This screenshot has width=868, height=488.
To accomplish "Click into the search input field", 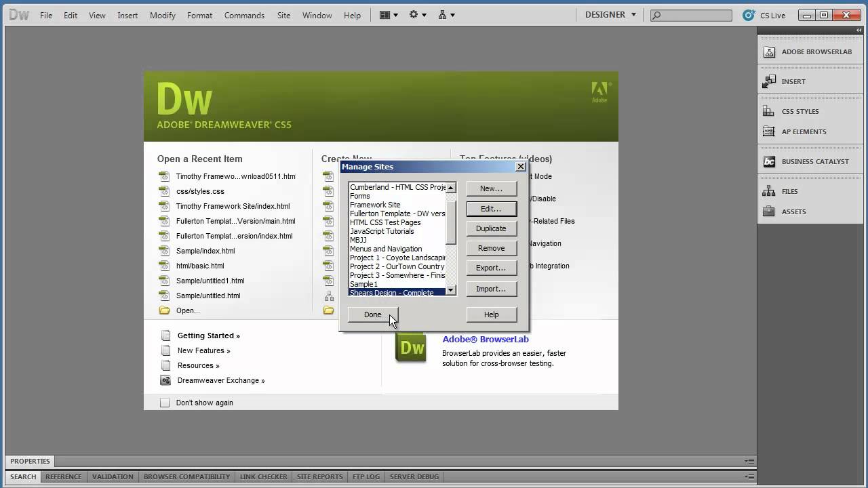I will click(697, 15).
